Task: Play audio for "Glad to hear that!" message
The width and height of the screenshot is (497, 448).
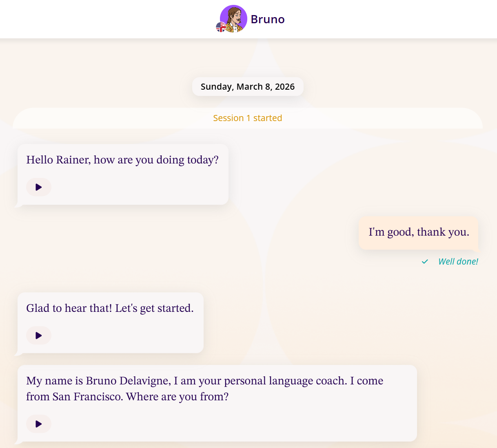Action: click(x=39, y=335)
